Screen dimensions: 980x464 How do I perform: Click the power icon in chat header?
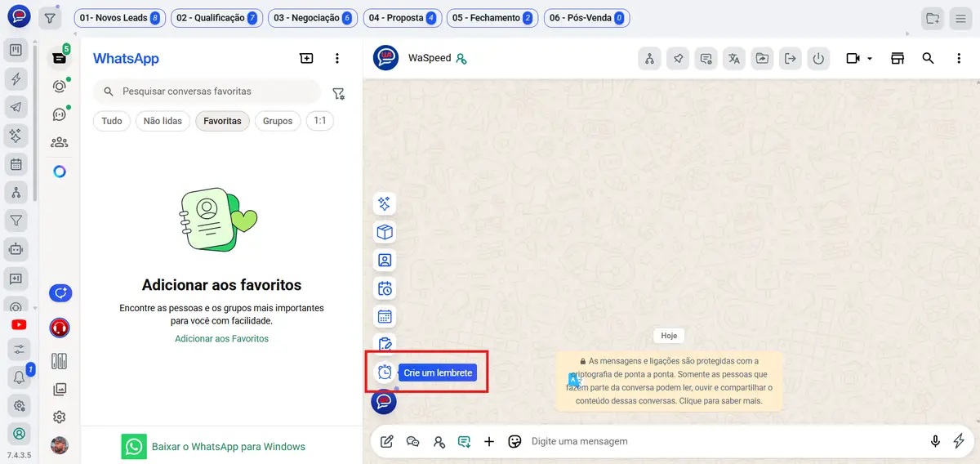coord(818,59)
